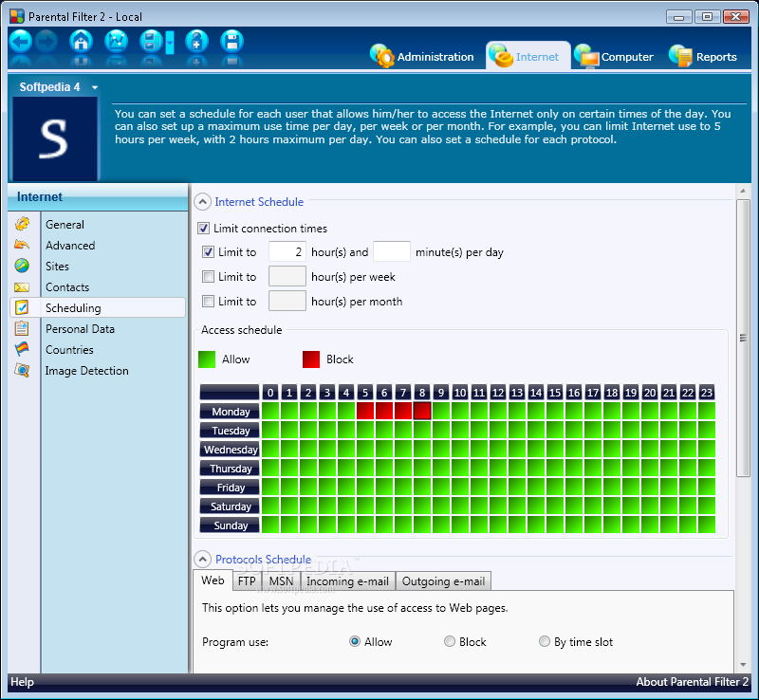Screen dimensions: 759x700
Task: Click Sunday hour 23 green cell
Action: 707,525
